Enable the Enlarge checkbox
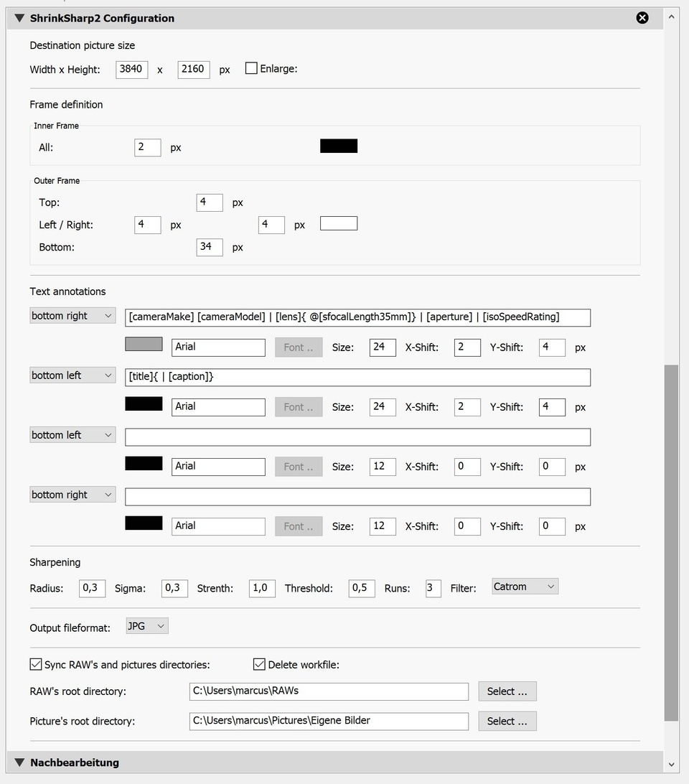 (251, 69)
